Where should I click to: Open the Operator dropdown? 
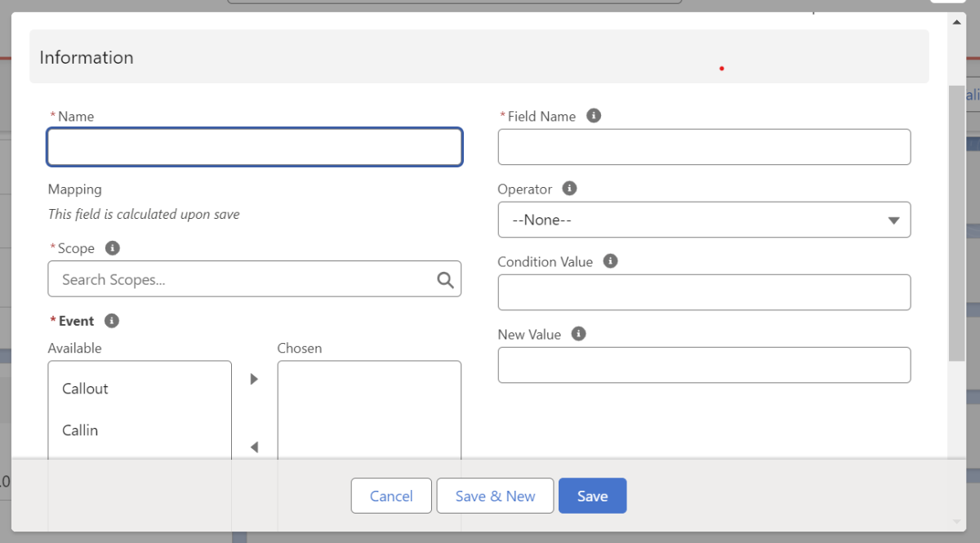(704, 220)
